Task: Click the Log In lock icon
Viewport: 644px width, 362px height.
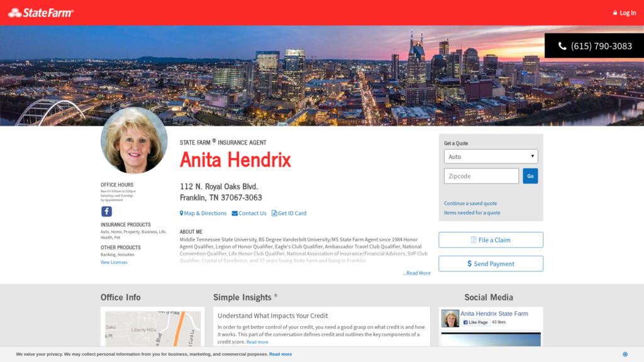Action: (x=615, y=13)
